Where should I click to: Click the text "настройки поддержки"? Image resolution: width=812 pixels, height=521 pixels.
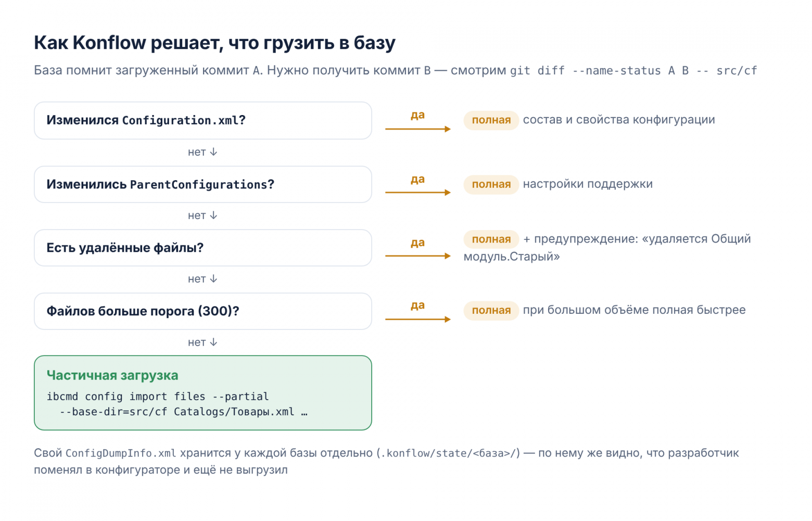(x=588, y=184)
